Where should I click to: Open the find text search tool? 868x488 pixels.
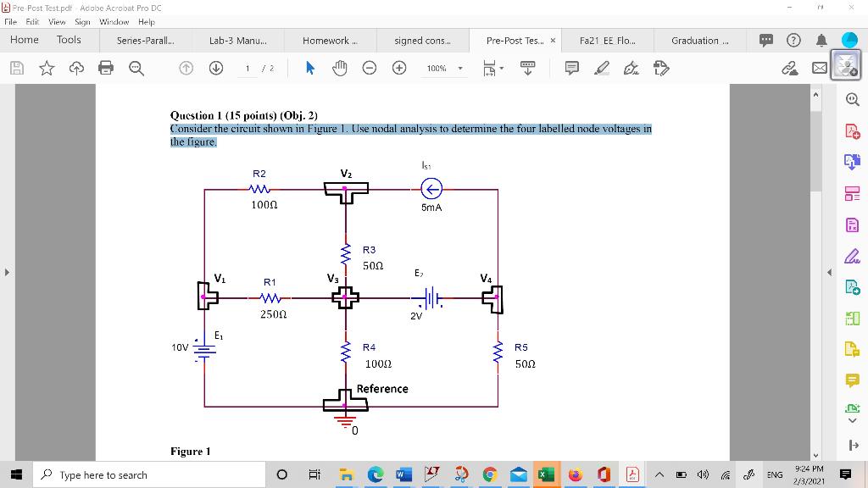pos(136,68)
